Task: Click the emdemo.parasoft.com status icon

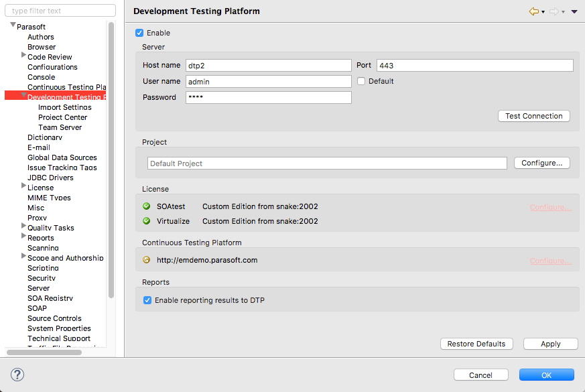Action: point(147,260)
